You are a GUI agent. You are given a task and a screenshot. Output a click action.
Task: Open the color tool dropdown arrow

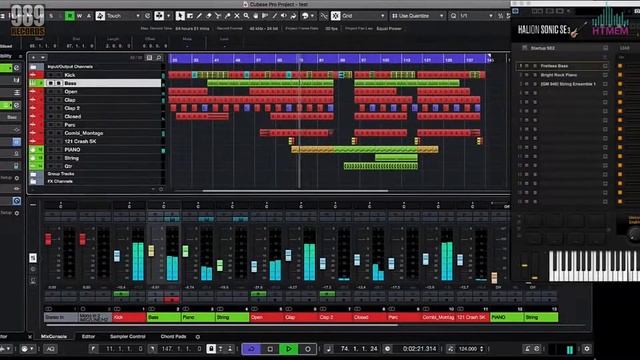pos(312,16)
